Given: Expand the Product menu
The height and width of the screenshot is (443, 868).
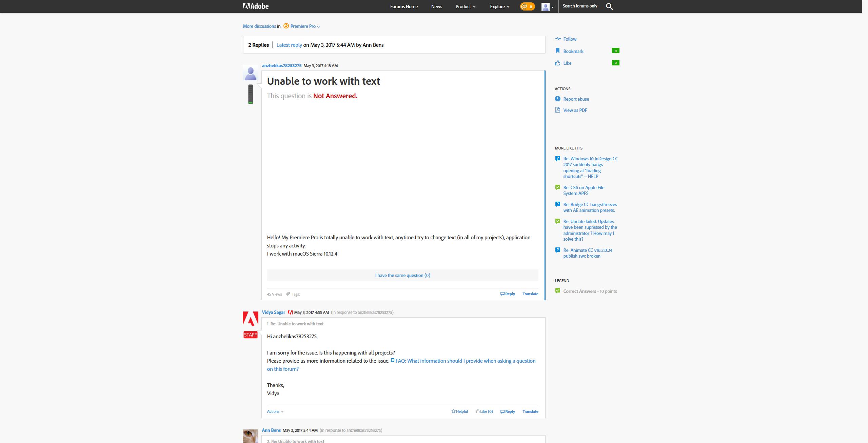Looking at the screenshot, I should pyautogui.click(x=465, y=6).
